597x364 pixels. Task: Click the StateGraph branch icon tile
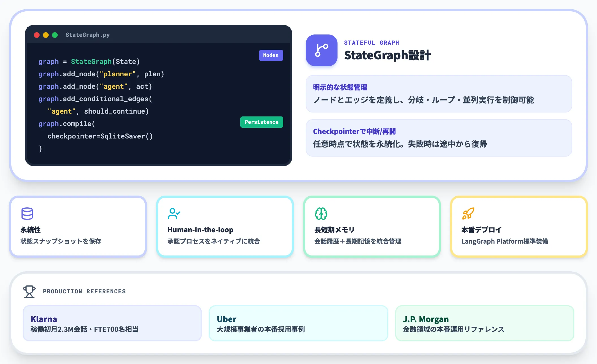tap(322, 50)
